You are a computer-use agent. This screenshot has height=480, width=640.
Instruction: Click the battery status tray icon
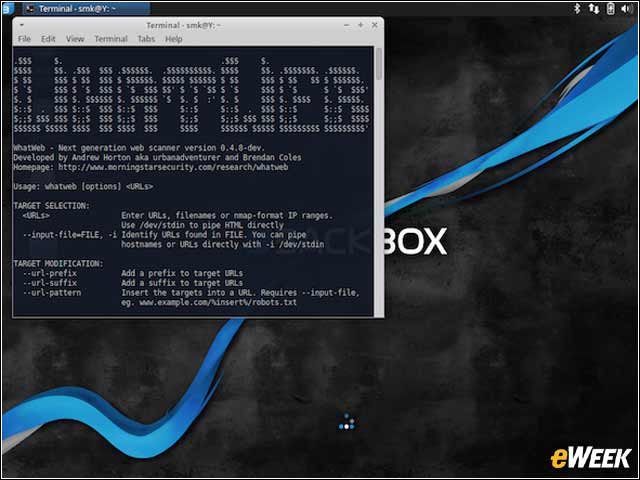pyautogui.click(x=611, y=8)
